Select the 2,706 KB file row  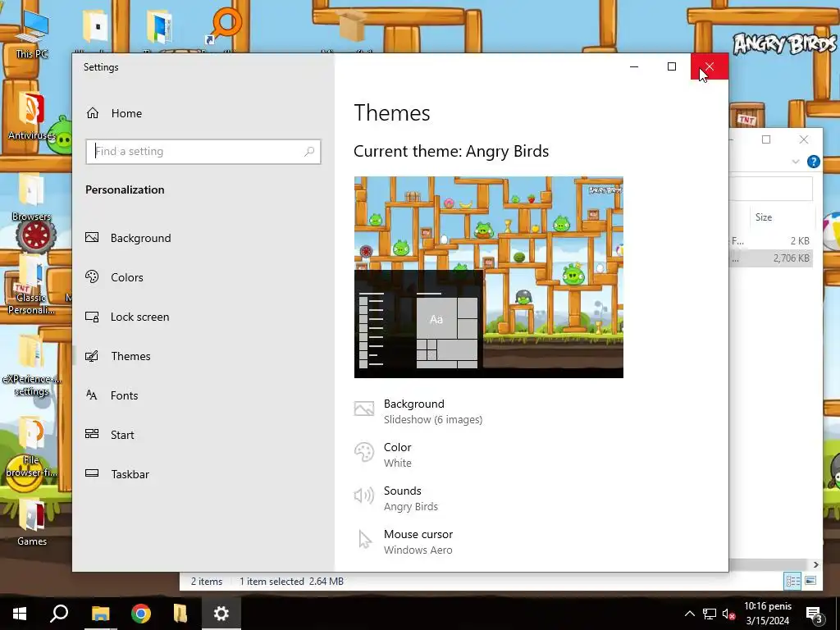[x=771, y=258]
